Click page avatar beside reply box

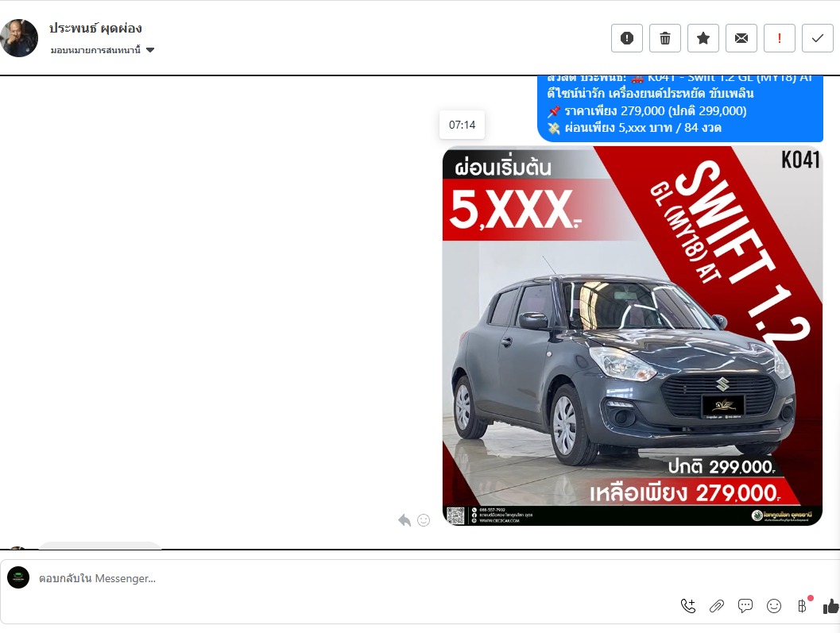tap(18, 577)
